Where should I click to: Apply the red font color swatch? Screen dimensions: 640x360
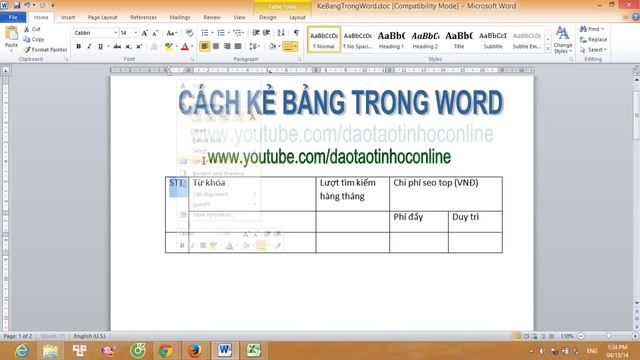pos(184,47)
